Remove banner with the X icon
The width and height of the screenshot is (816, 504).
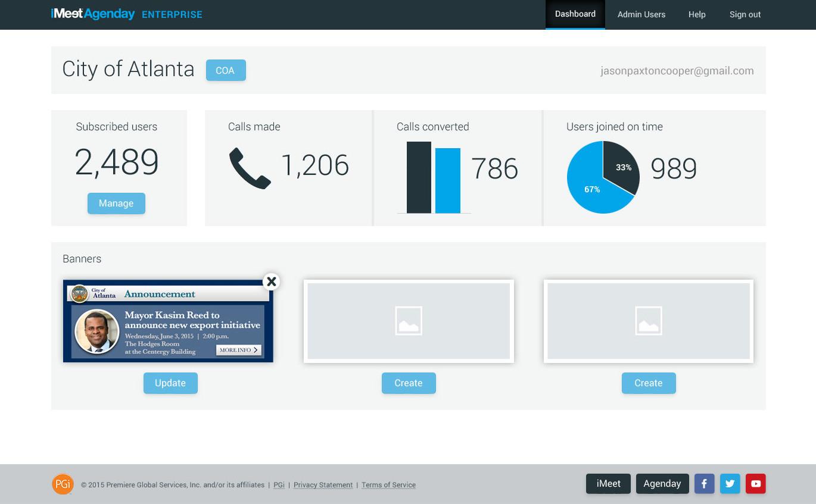click(x=271, y=281)
